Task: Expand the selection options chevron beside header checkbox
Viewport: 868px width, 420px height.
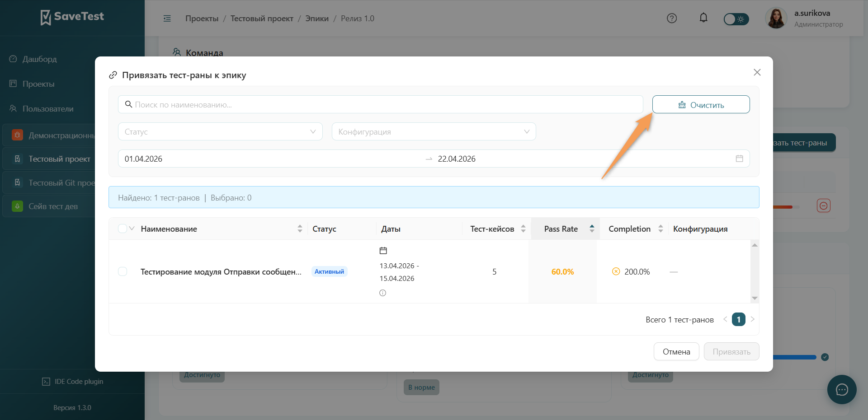Action: pyautogui.click(x=132, y=229)
